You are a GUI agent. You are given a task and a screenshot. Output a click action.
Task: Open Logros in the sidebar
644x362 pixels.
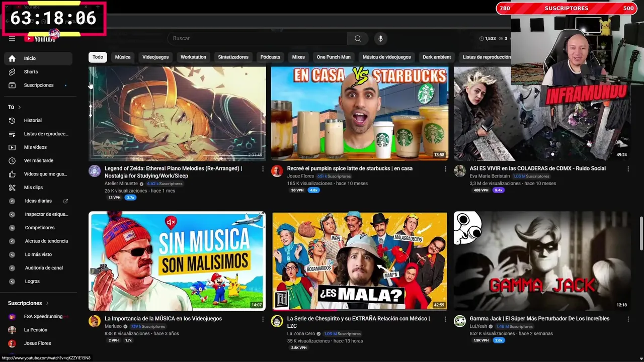(38, 281)
